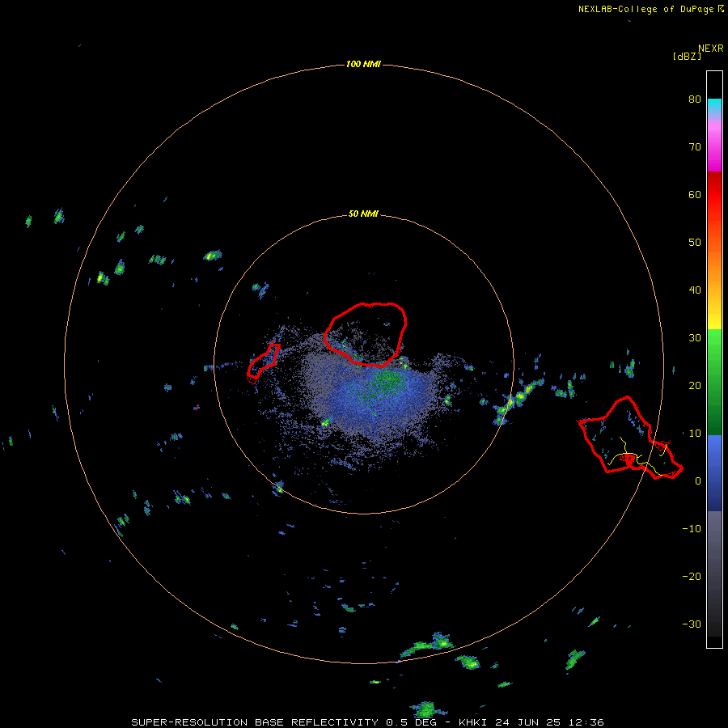The height and width of the screenshot is (728, 728).
Task: Click the red segment of the reflectivity color bar
Action: (x=714, y=195)
